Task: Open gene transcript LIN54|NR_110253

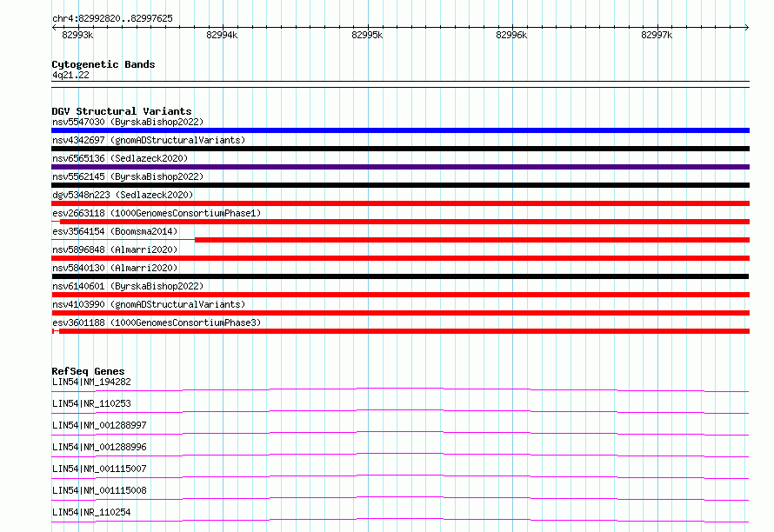Action: 91,403
